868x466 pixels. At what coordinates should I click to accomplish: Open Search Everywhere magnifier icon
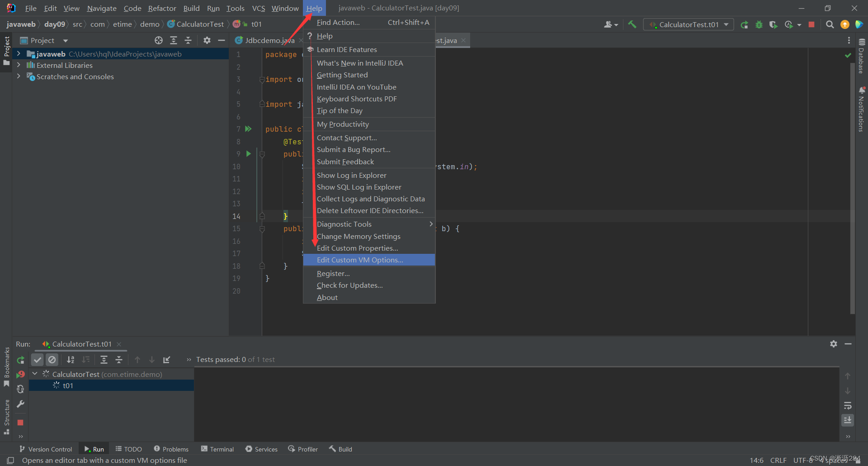(830, 24)
